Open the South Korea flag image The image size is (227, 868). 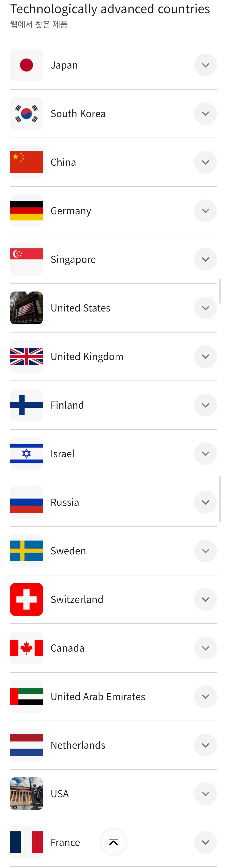(x=26, y=114)
